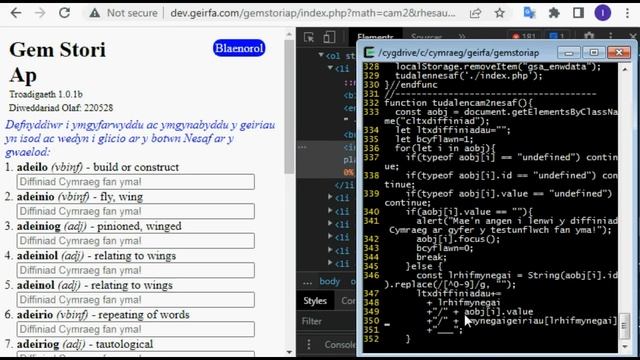Click the terminal scrollbar thumb
Image resolution: width=640 pixels, height=360 pixels.
coord(624,326)
